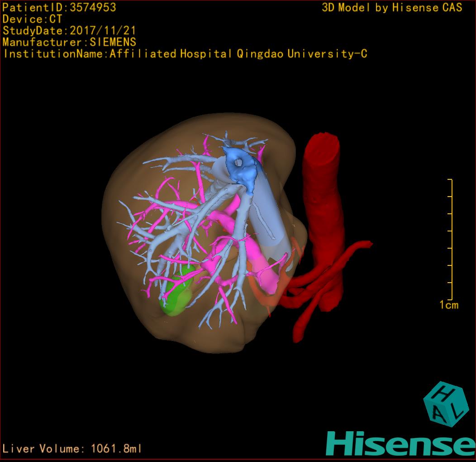This screenshot has height=462, width=476.
Task: Click the Device:CT label
Action: pyautogui.click(x=32, y=19)
